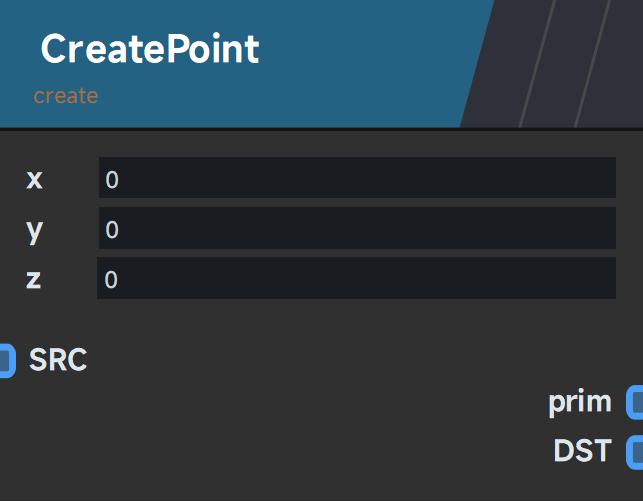Viewport: 643px width, 501px height.
Task: Click the z parameter label
Action: coord(34,279)
